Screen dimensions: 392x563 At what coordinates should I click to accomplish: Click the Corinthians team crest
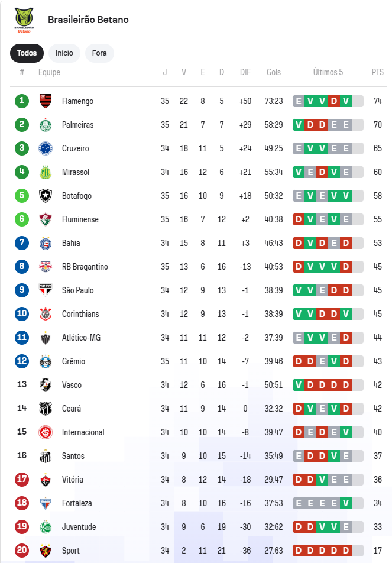point(46,314)
